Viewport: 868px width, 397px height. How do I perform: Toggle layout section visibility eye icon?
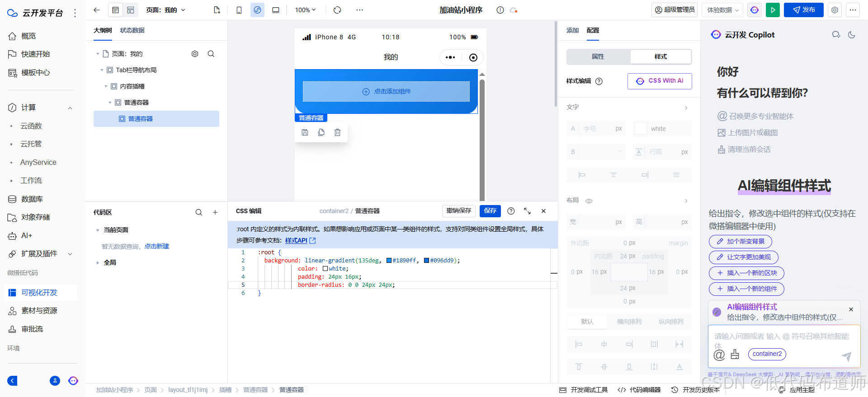589,201
